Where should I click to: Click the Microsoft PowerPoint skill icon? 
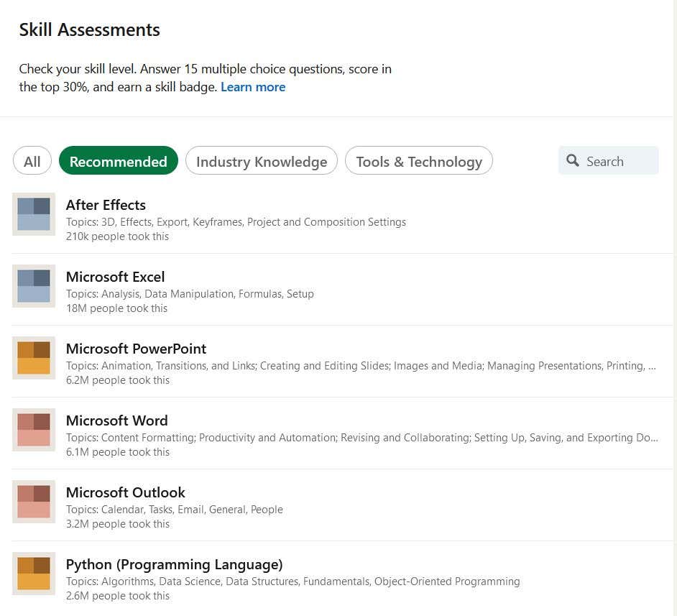pyautogui.click(x=34, y=358)
